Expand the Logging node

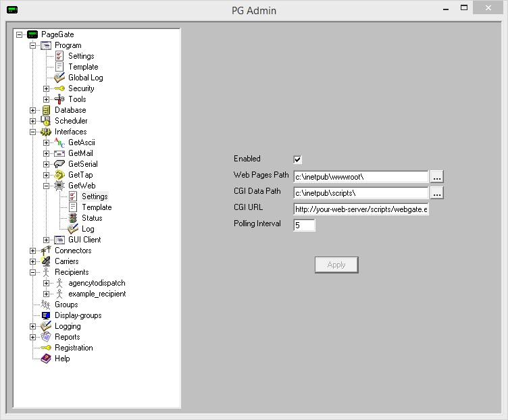tap(32, 326)
